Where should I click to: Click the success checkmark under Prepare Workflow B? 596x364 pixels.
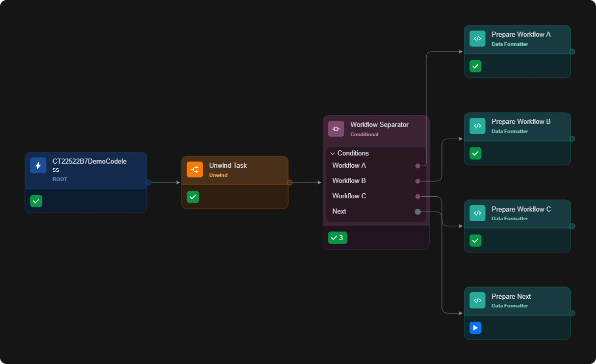(x=476, y=153)
